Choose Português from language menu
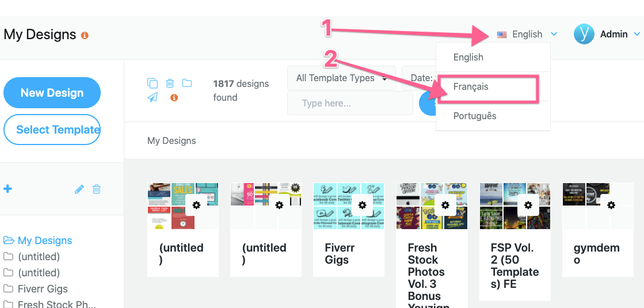This screenshot has width=644, height=308. 475,116
